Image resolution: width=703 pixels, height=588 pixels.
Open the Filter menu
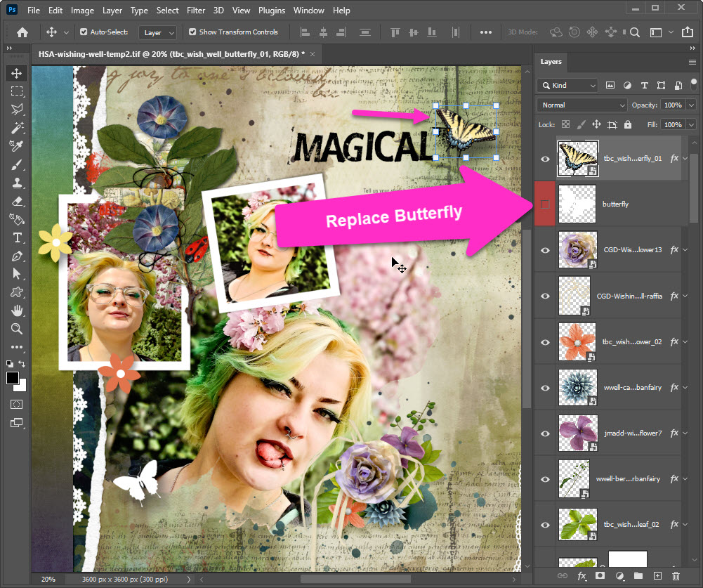tap(196, 11)
